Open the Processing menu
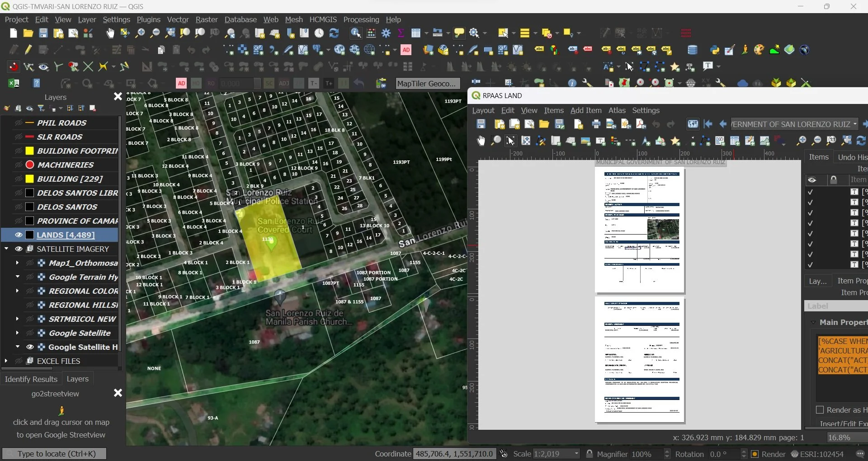The height and width of the screenshot is (461, 868). click(361, 20)
